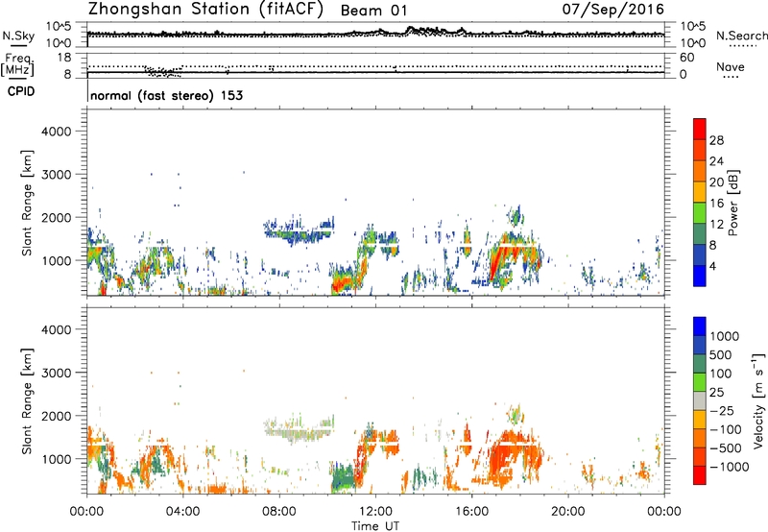Click the date '07/Sep/2016'

point(613,9)
